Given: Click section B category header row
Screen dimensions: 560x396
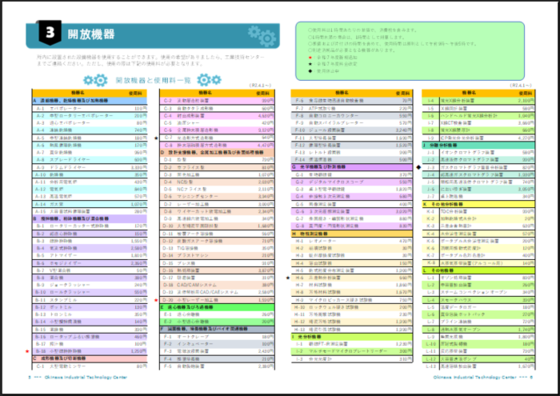Looking at the screenshot, I should [x=90, y=219].
